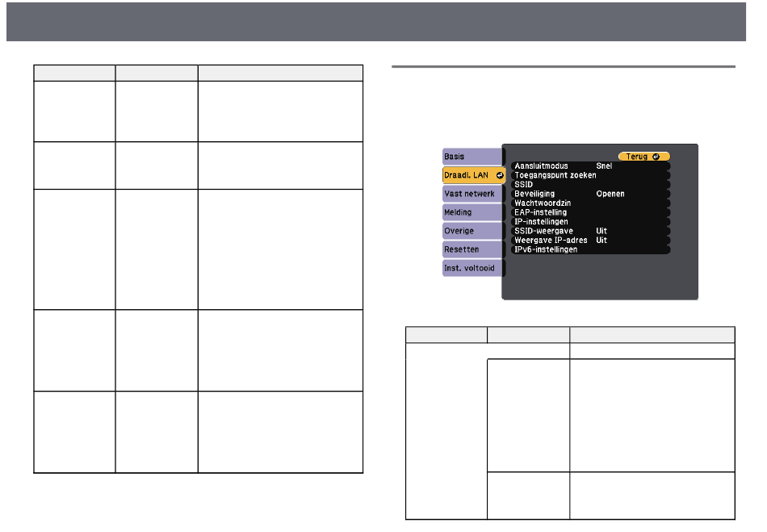Open the Beveiliging setting
Viewport: 767px width, 532px height.
[591, 194]
